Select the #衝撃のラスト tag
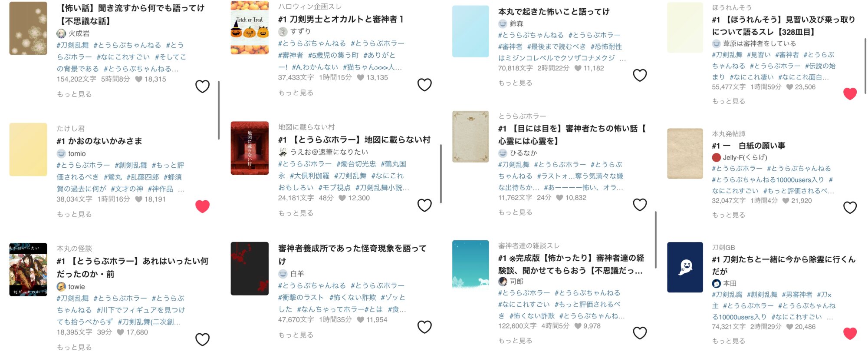 301,298
